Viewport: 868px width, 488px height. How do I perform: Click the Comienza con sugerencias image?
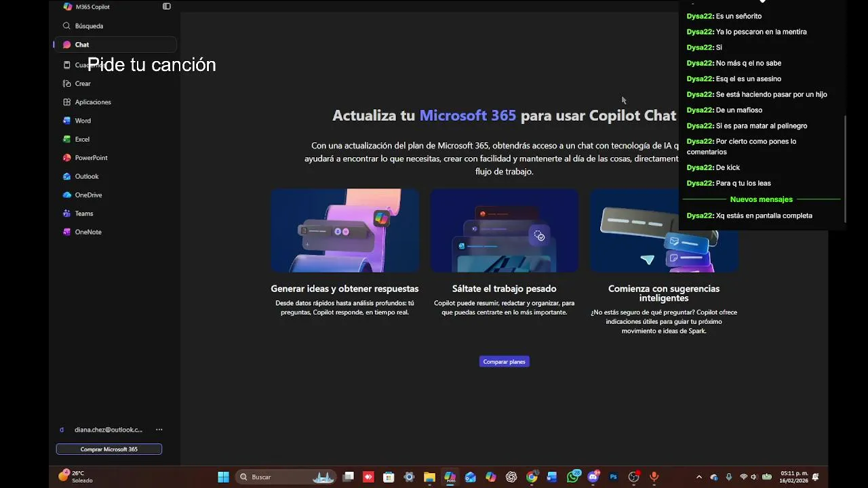pos(664,230)
